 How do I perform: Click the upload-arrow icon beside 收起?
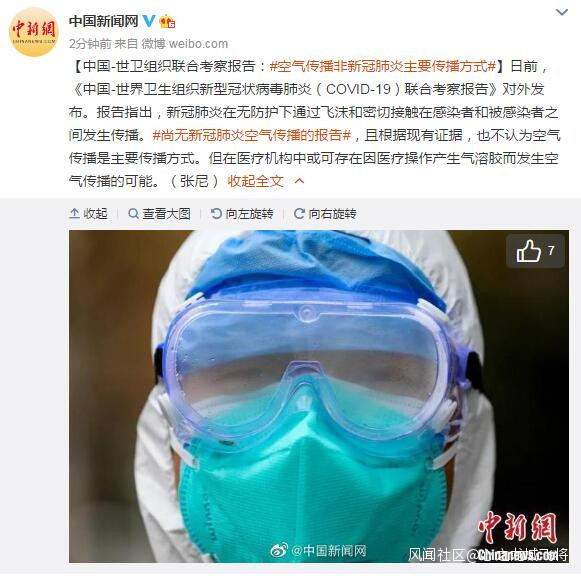pyautogui.click(x=74, y=214)
